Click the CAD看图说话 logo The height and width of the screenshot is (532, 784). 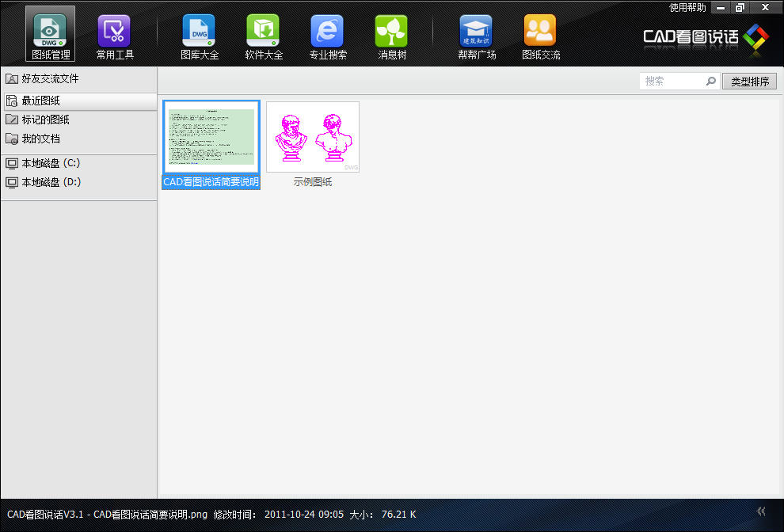pos(706,37)
